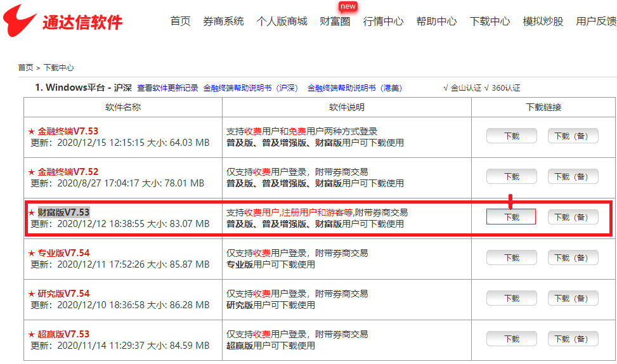Download 超赢版V7.53 with the 下载 button
The image size is (617, 364).
coord(512,339)
